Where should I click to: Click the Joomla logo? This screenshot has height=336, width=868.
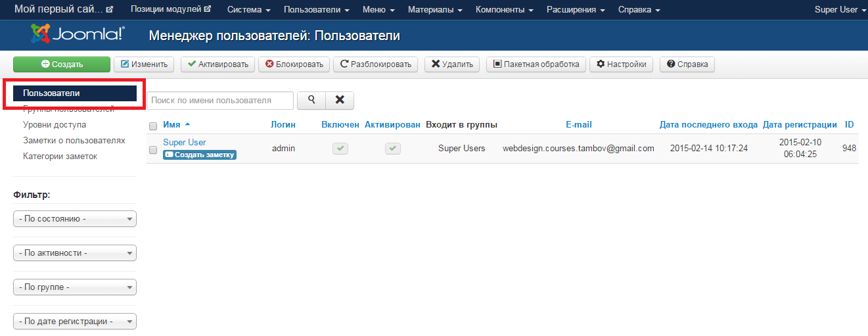point(78,34)
